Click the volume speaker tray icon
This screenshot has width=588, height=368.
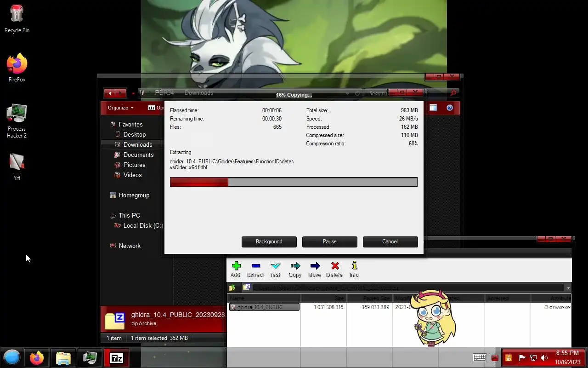(x=544, y=358)
